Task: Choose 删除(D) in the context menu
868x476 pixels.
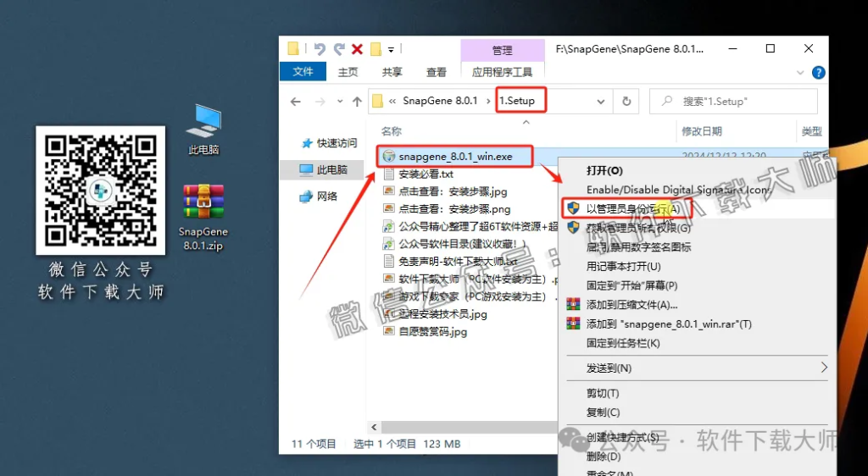Action: [604, 457]
